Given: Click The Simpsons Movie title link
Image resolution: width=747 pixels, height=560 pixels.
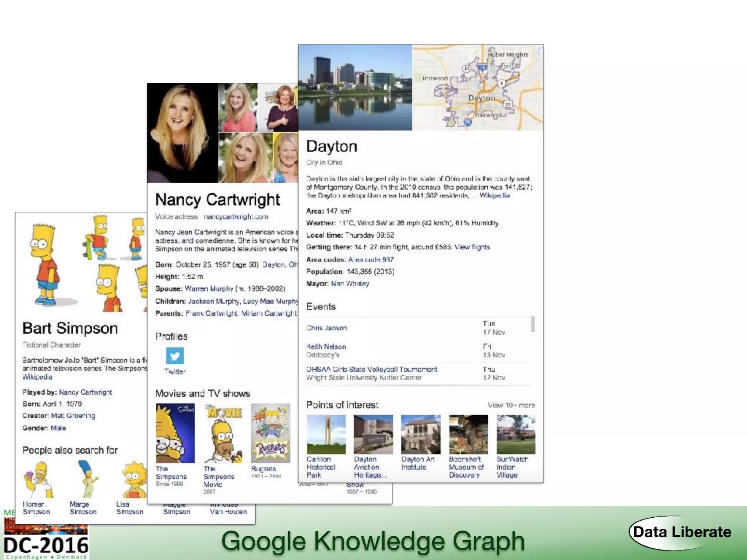Looking at the screenshot, I should tap(219, 477).
